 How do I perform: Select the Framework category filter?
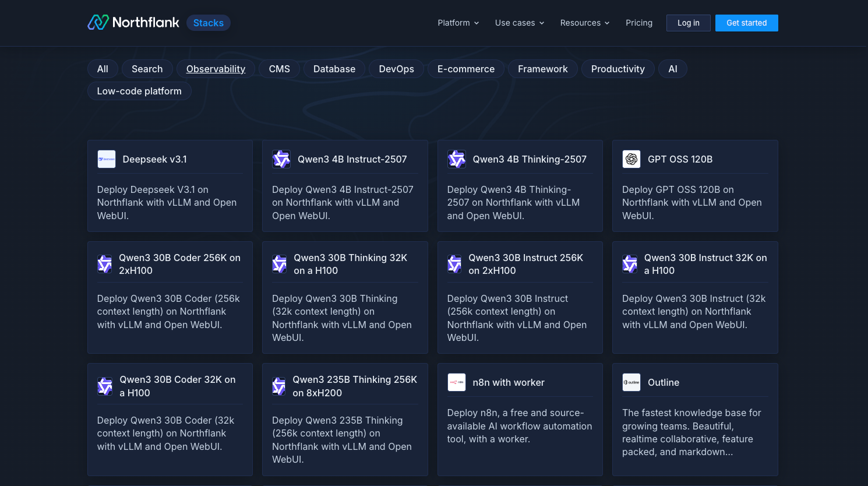543,69
